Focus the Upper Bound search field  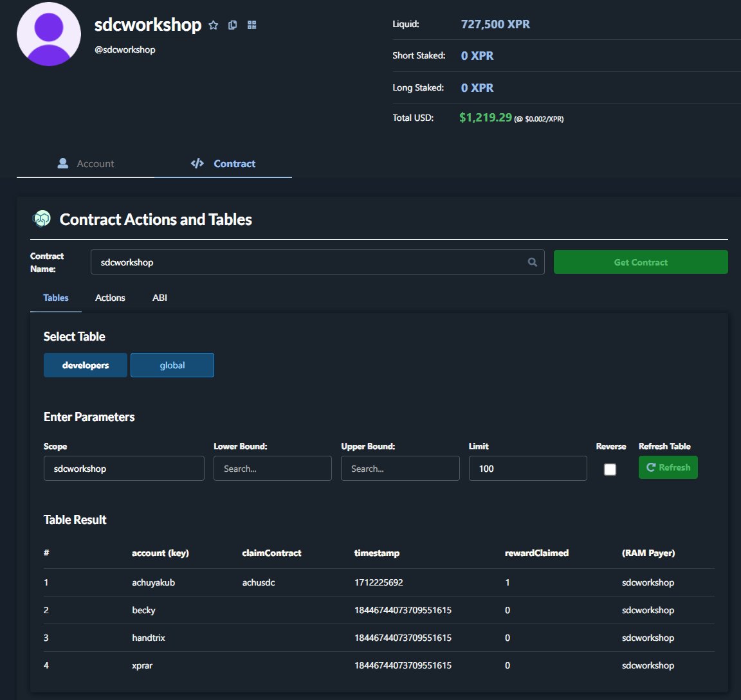400,469
